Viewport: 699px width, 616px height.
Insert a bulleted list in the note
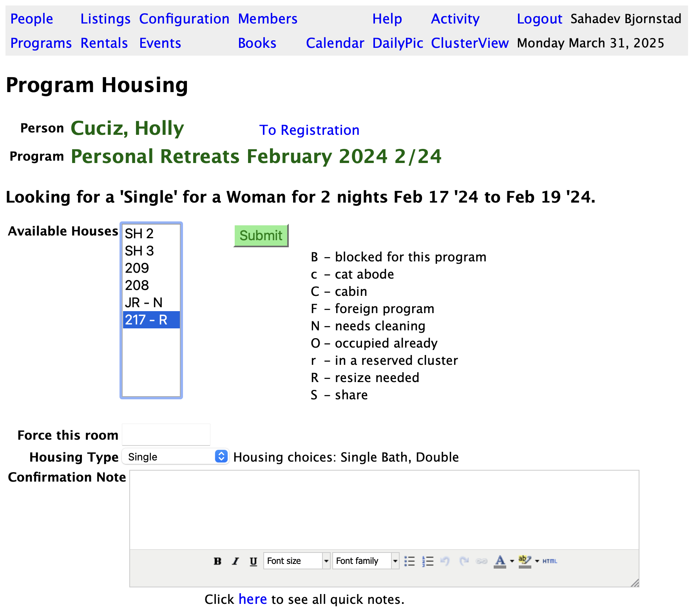409,561
